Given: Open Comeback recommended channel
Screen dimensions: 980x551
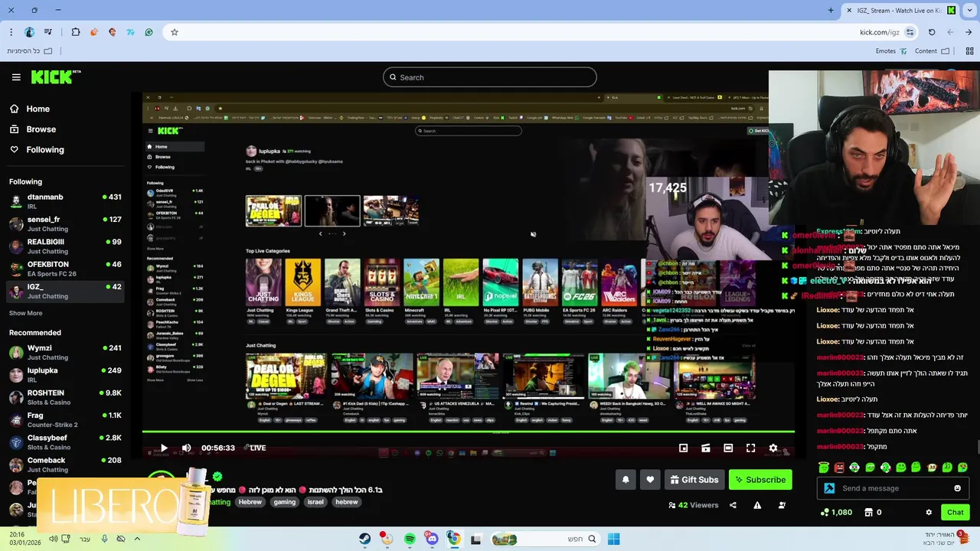Looking at the screenshot, I should pos(65,465).
